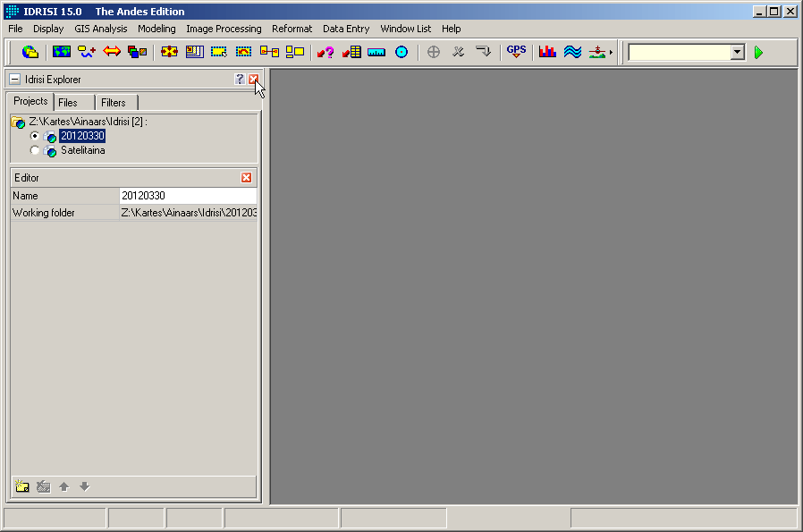Image resolution: width=803 pixels, height=532 pixels.
Task: Select the Satelitaina project radio button
Action: (x=34, y=150)
